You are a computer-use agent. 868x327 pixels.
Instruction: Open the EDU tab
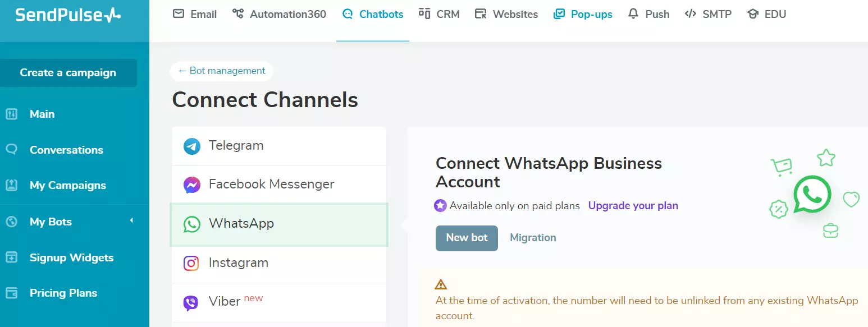pos(766,14)
